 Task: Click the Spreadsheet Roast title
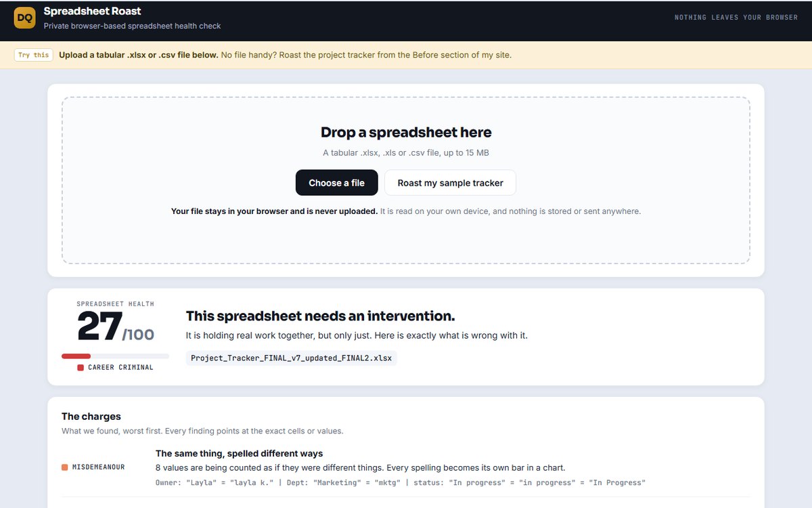[93, 12]
